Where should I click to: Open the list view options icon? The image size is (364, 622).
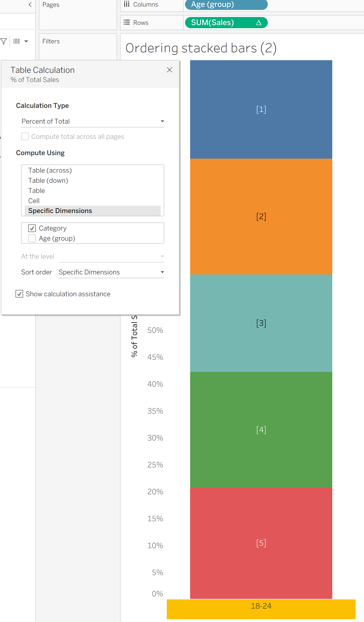17,41
